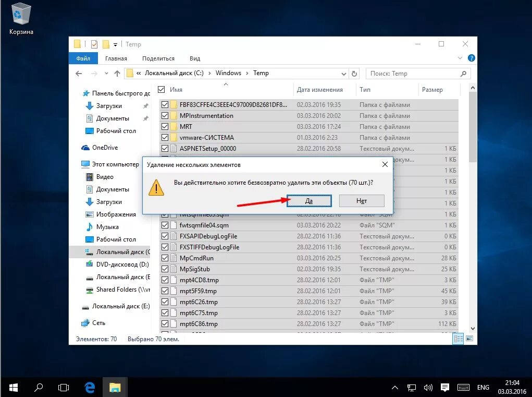Image resolution: width=532 pixels, height=397 pixels.
Task: Select Панель быстрого доступа in sidebar
Action: (x=116, y=93)
